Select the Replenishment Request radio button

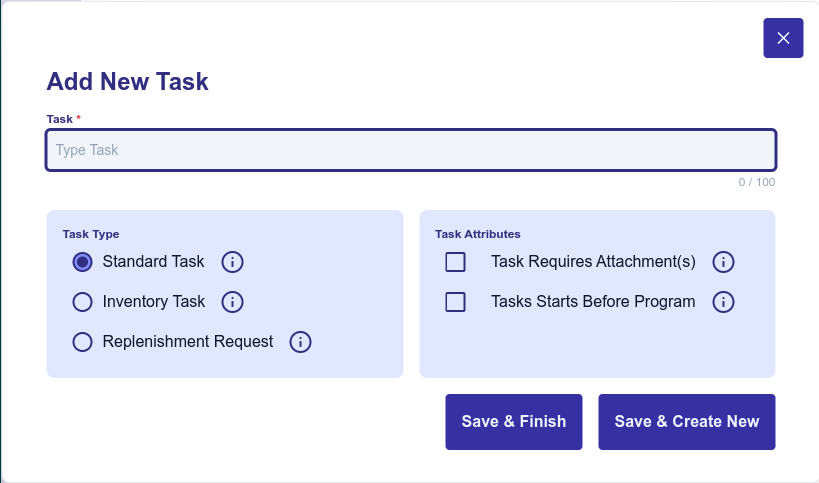(83, 342)
